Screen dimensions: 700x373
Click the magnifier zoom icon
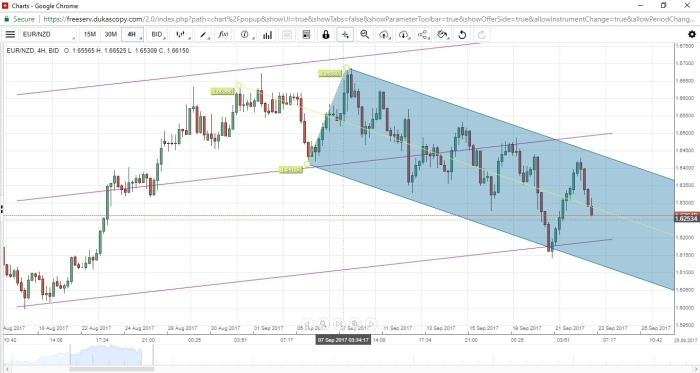[365, 34]
